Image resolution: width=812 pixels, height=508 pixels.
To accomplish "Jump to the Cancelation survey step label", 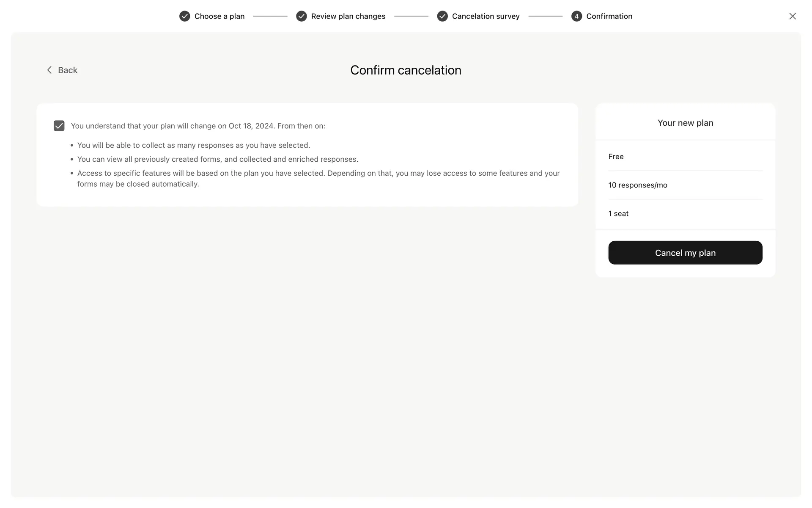I will [x=486, y=16].
